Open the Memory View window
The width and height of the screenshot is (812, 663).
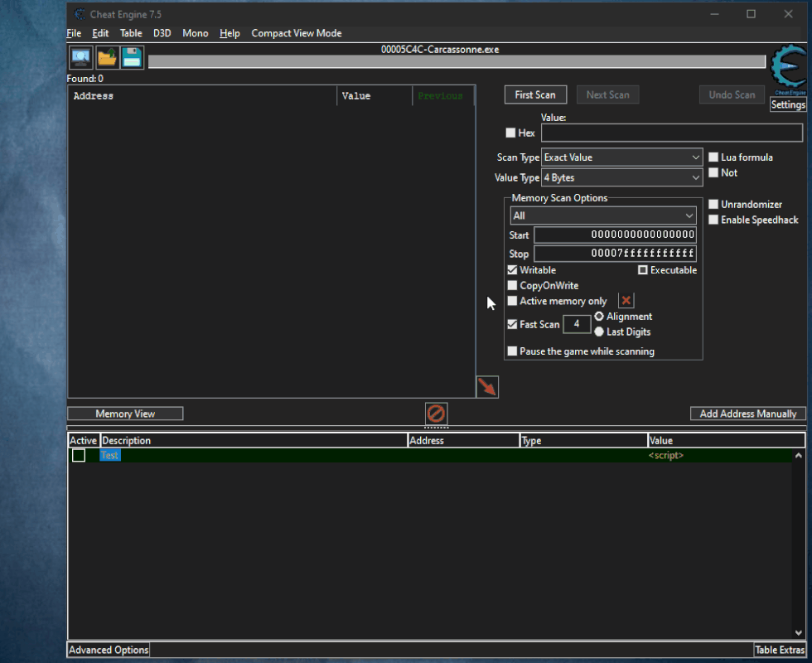[x=125, y=414]
